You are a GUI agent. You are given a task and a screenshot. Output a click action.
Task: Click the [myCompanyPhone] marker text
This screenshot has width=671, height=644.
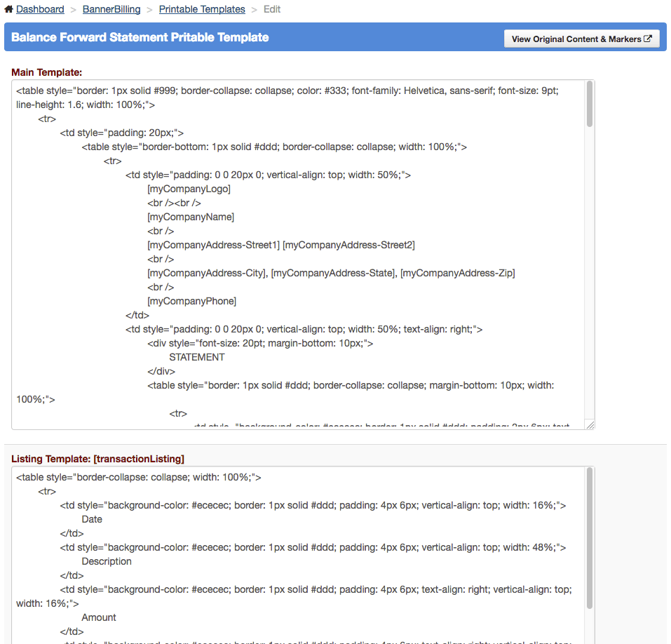click(x=191, y=301)
